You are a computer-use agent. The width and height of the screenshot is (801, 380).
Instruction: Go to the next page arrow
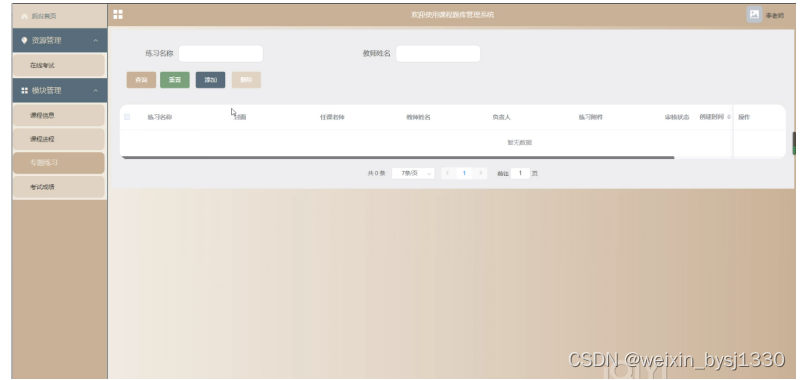pos(480,173)
